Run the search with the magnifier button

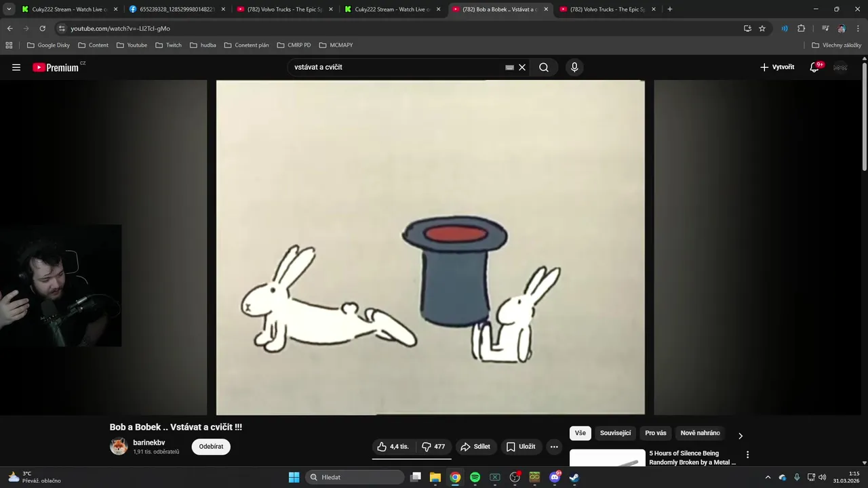click(544, 67)
